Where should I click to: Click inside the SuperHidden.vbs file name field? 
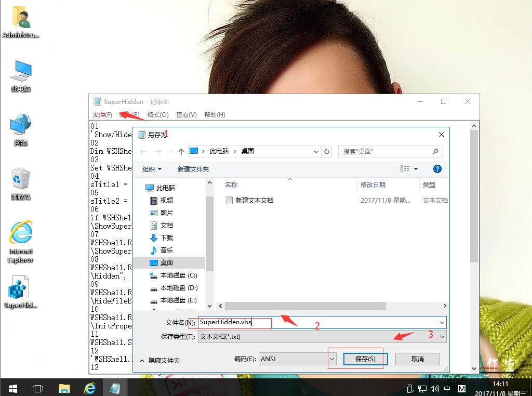pos(233,322)
